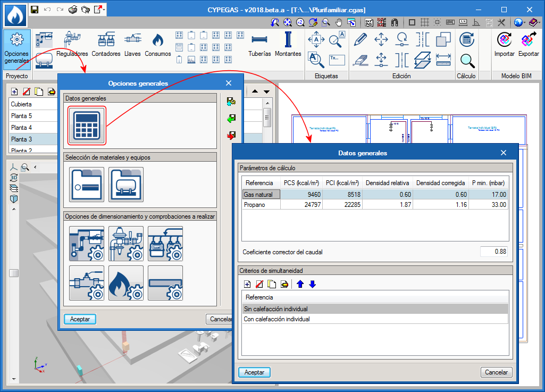Open the pipe dimensioning options icon
The height and width of the screenshot is (392, 545).
tap(165, 283)
